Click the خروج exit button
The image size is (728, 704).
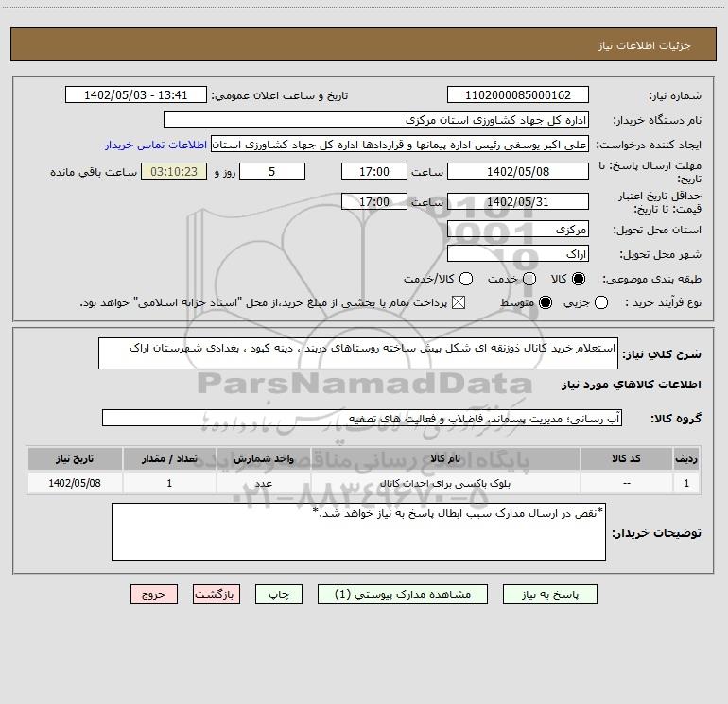pyautogui.click(x=154, y=594)
